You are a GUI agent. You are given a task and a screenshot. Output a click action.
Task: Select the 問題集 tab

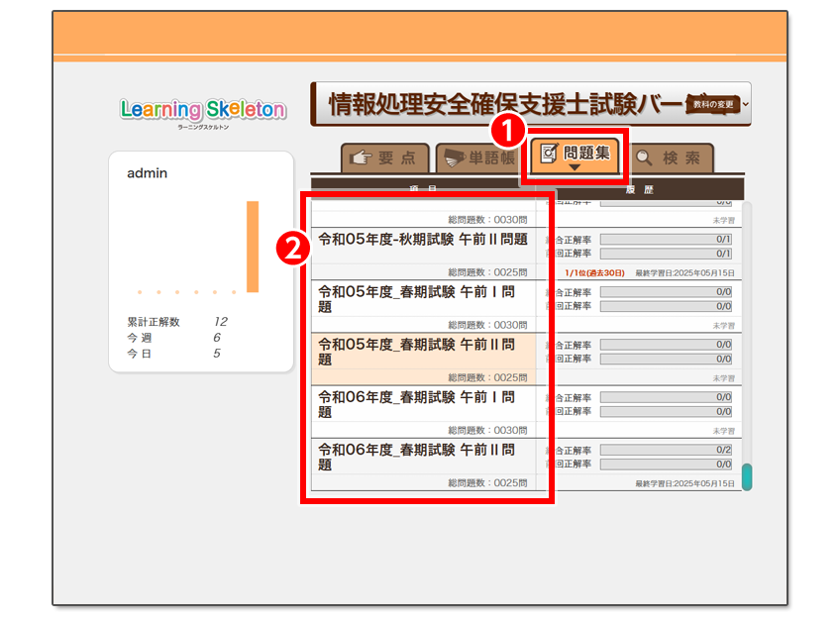pos(575,155)
